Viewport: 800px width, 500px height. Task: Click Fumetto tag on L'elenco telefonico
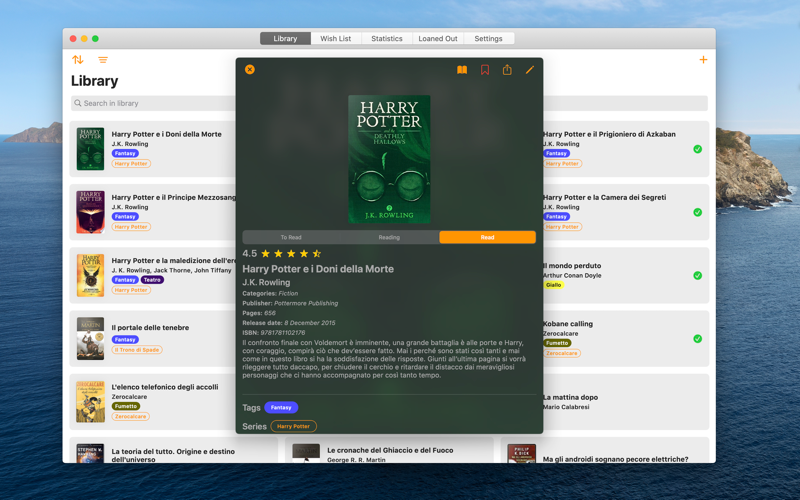[x=126, y=407]
